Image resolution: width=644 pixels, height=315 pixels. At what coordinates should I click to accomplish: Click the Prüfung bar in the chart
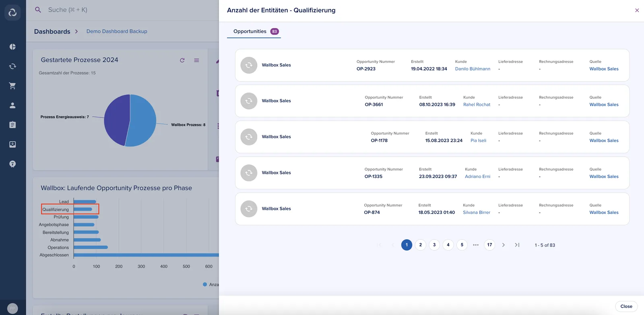coord(86,217)
